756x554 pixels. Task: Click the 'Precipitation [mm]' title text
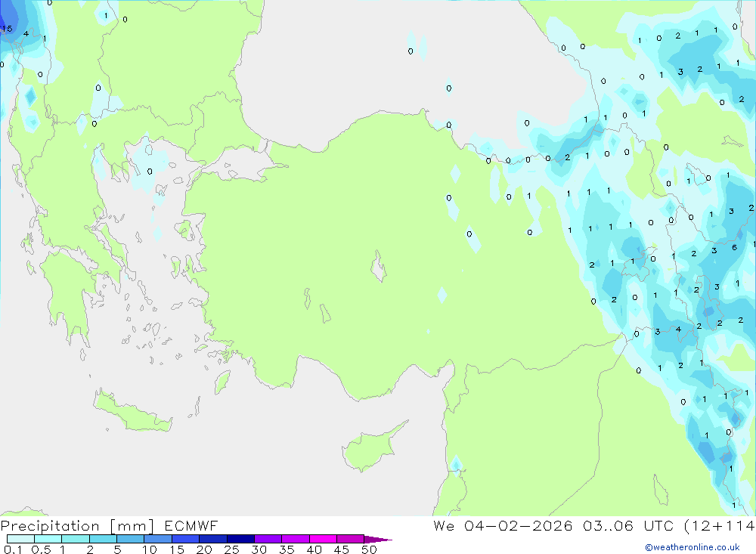pyautogui.click(x=77, y=526)
